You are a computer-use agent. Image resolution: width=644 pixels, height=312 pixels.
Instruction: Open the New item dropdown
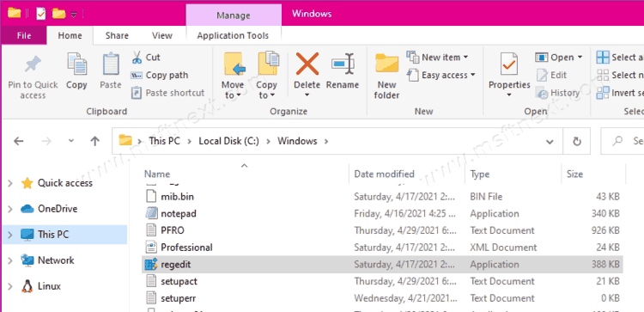(x=465, y=58)
